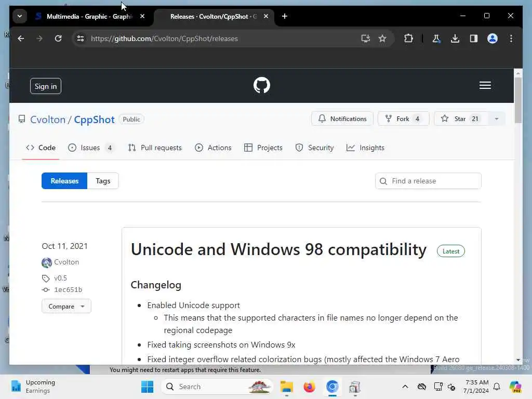532x399 pixels.
Task: Expand the Star lists dropdown arrow
Action: 496,119
